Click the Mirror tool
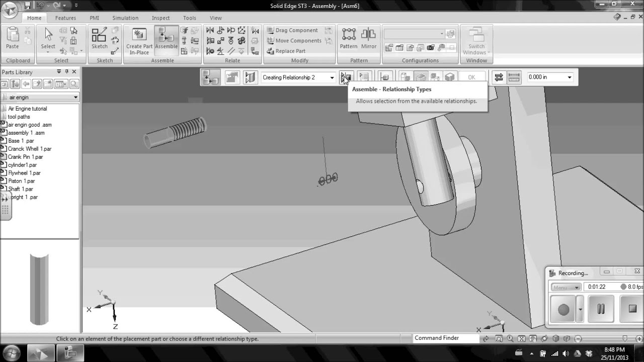 369,39
